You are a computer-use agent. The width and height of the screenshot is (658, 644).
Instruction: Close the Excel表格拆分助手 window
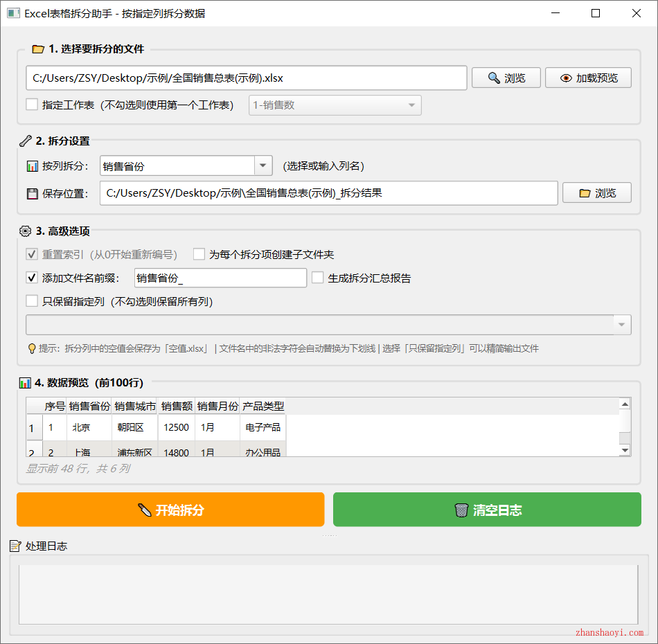(636, 13)
